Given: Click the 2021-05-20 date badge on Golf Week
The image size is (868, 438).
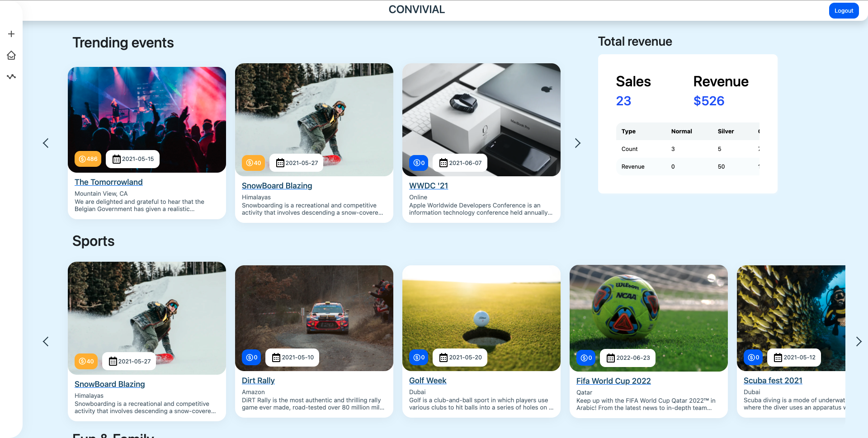Looking at the screenshot, I should point(460,358).
